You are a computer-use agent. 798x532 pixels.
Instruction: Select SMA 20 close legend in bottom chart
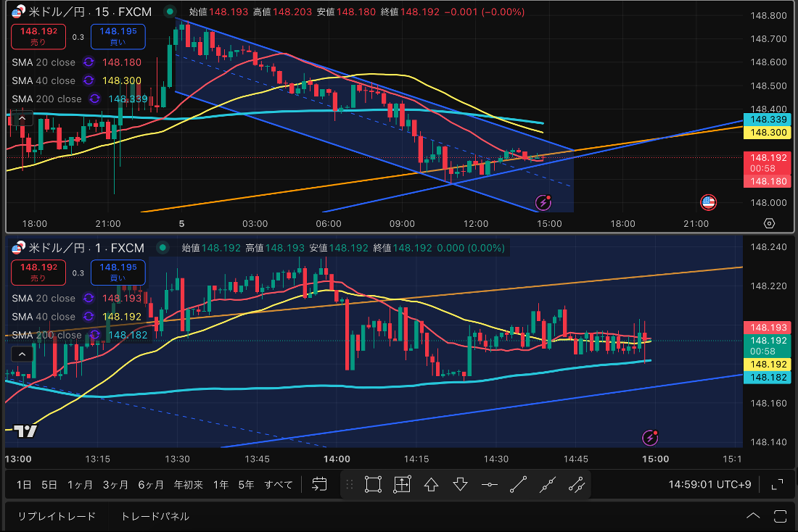[x=44, y=298]
